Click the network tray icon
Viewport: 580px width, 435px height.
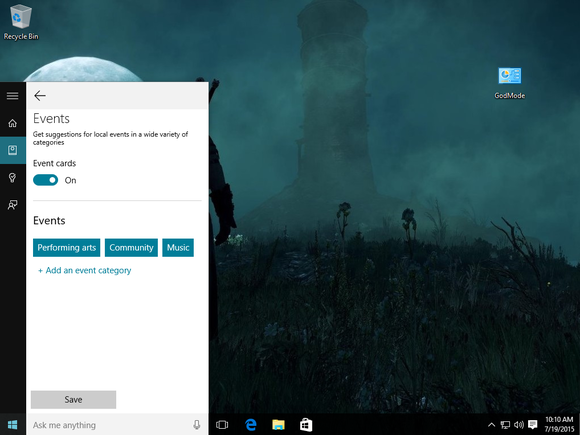505,425
